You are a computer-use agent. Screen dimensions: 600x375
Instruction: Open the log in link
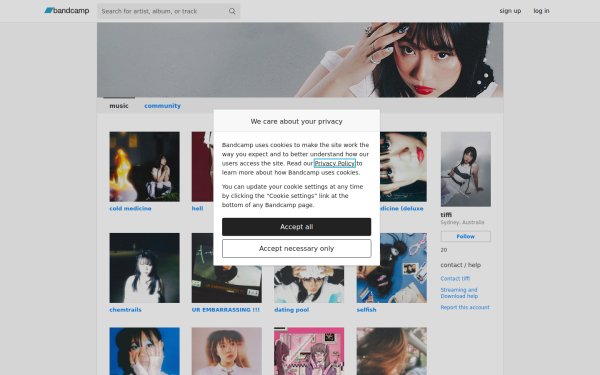[541, 11]
